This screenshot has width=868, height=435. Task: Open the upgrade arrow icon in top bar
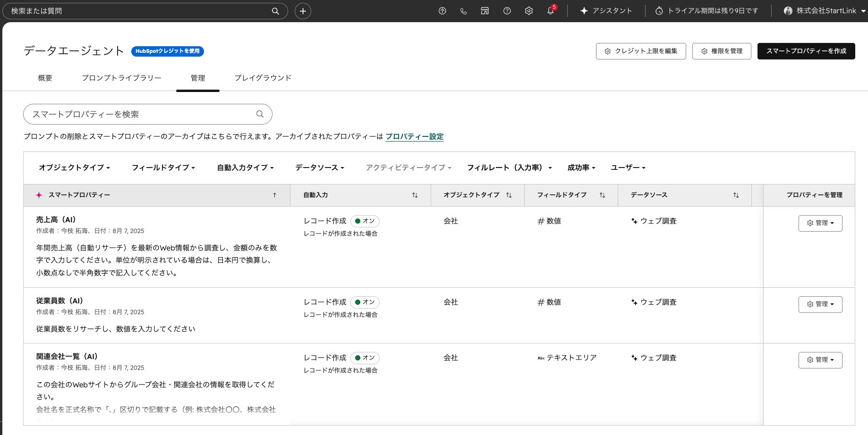click(x=442, y=11)
